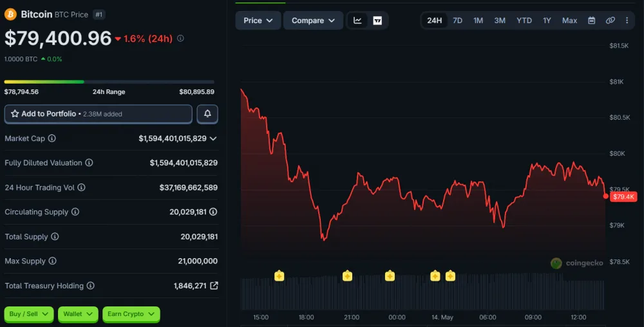644x327 pixels.
Task: Click the first news marker near 14. May
Action: (435, 276)
